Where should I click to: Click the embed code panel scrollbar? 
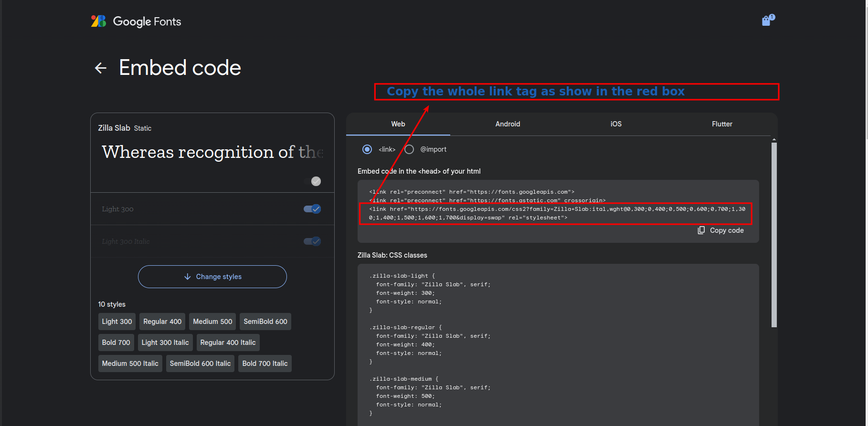click(x=774, y=234)
